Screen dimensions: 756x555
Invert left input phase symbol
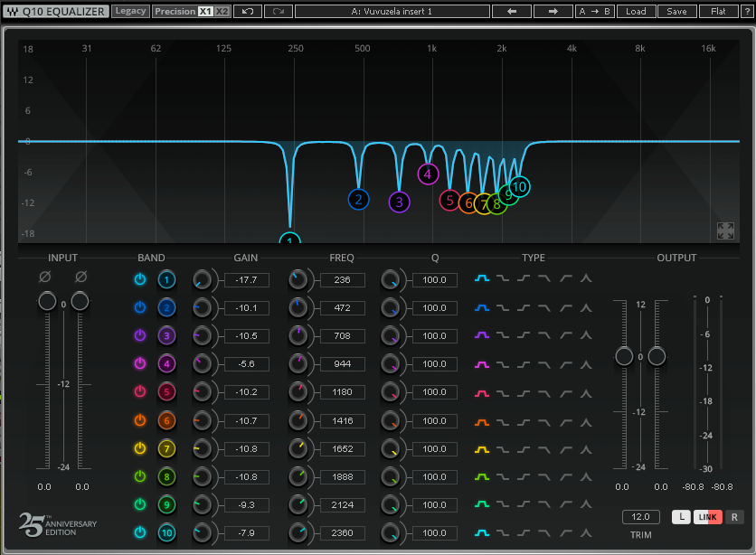tap(45, 277)
